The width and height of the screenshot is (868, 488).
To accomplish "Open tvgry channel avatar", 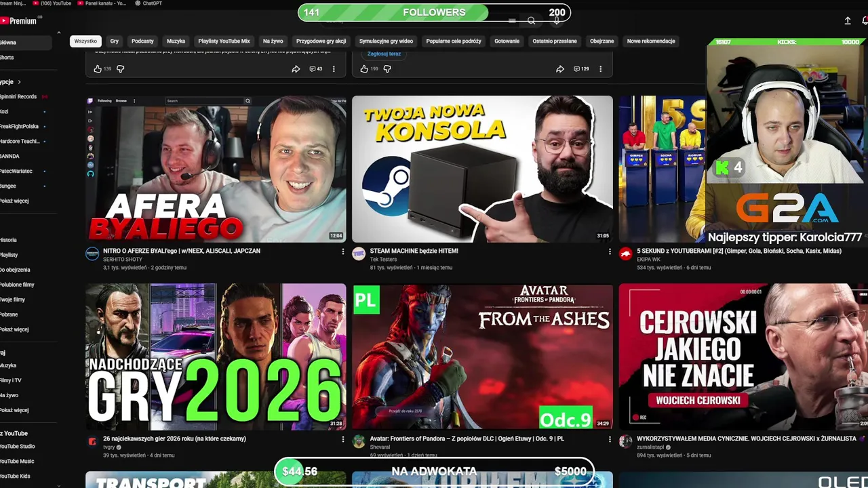I will [92, 442].
